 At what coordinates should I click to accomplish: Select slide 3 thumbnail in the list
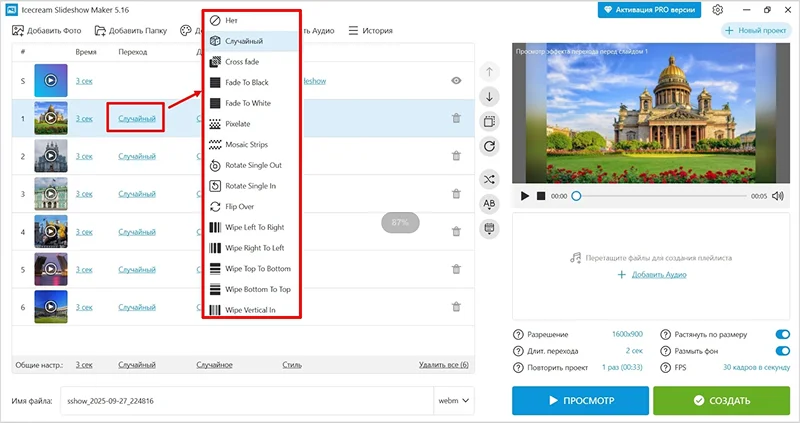(51, 194)
